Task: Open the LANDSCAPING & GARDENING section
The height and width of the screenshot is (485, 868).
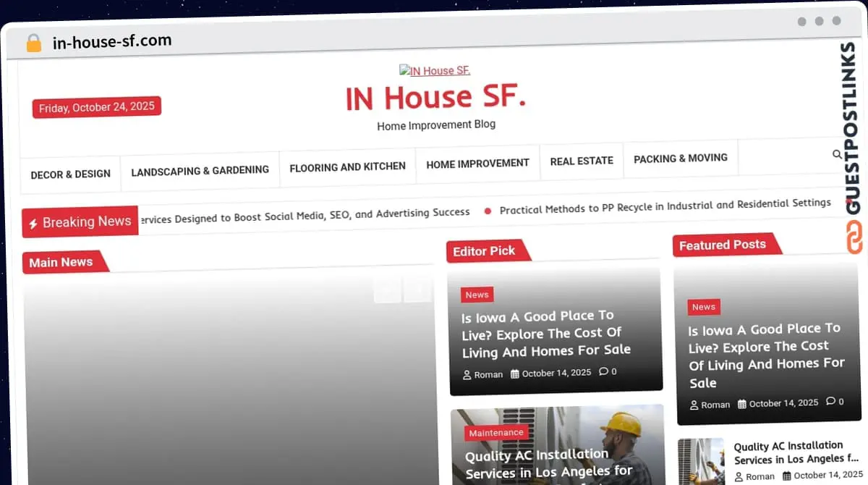Action: coord(200,171)
